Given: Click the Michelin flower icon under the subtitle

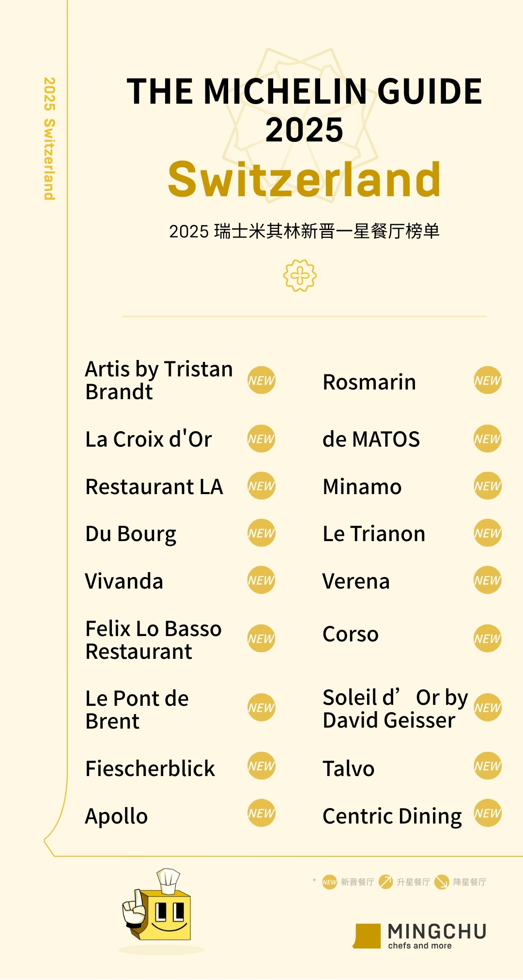Looking at the screenshot, I should 300,276.
